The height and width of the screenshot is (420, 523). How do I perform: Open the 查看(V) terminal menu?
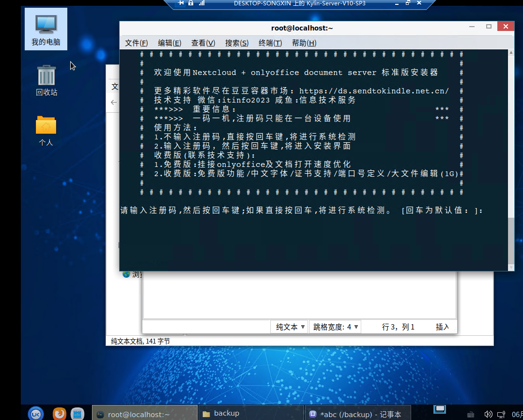[203, 43]
